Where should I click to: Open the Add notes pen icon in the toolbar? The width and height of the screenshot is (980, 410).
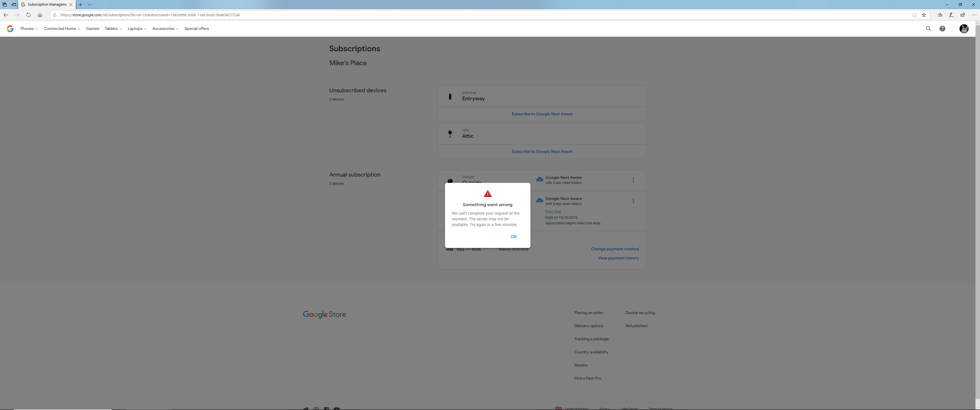click(951, 15)
